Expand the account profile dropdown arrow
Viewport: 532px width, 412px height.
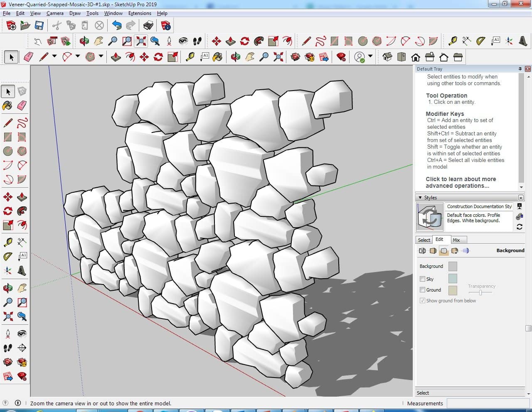tap(370, 56)
